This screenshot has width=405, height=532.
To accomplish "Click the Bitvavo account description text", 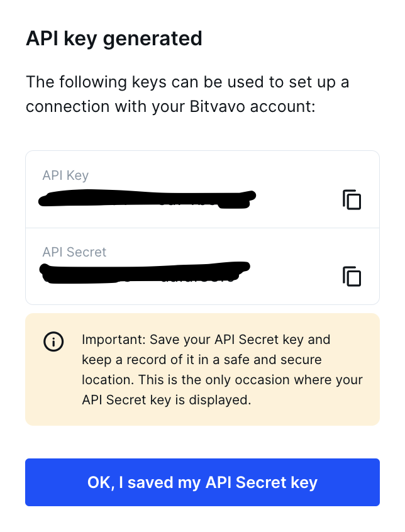I will tap(187, 94).
